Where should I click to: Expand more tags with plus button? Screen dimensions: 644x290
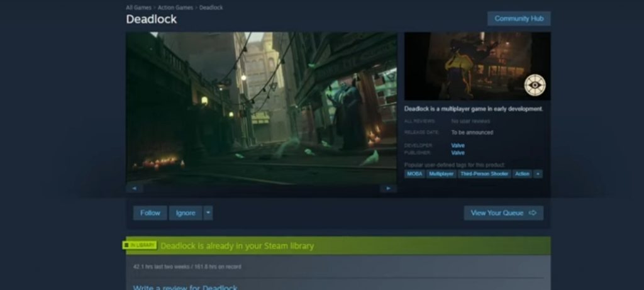click(538, 174)
